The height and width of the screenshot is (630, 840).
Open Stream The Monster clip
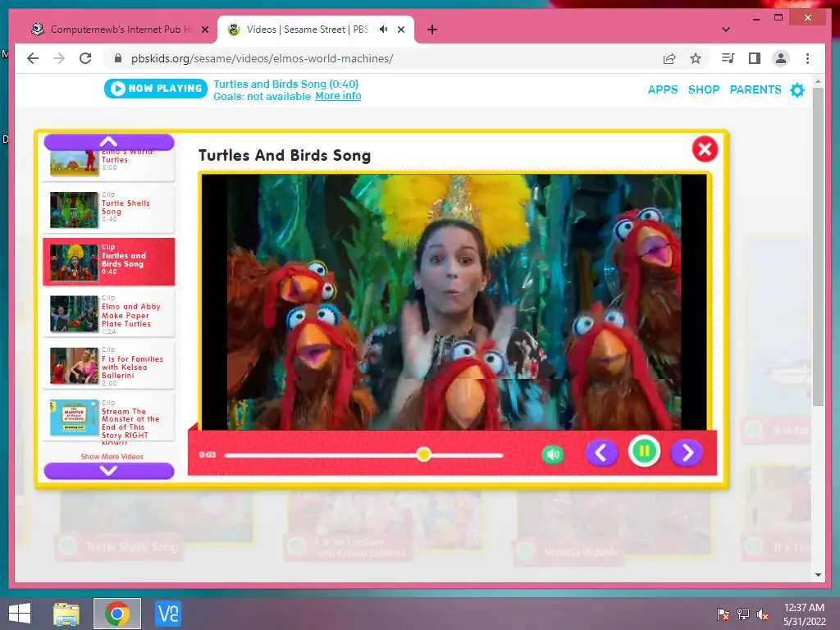click(109, 419)
